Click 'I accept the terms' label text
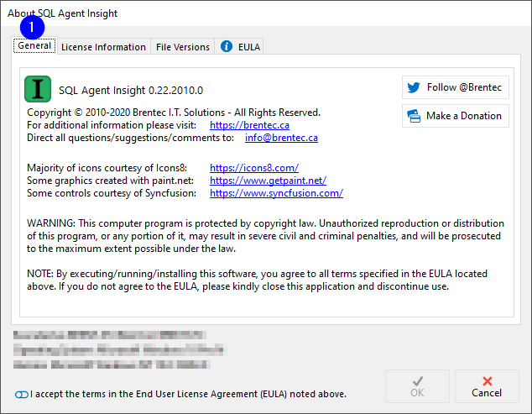The height and width of the screenshot is (414, 532). (188, 394)
